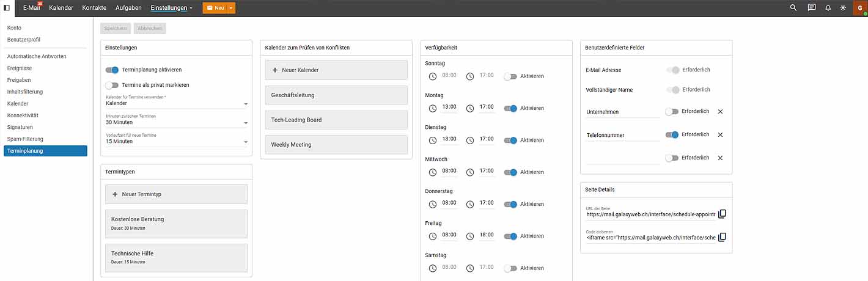Copy the Code einbetten iframe
This screenshot has width=868, height=281.
pos(722,237)
